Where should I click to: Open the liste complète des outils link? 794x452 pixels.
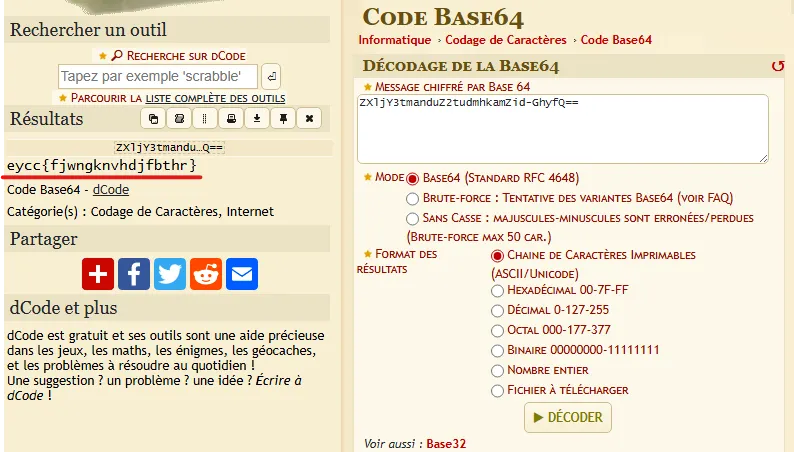point(215,98)
